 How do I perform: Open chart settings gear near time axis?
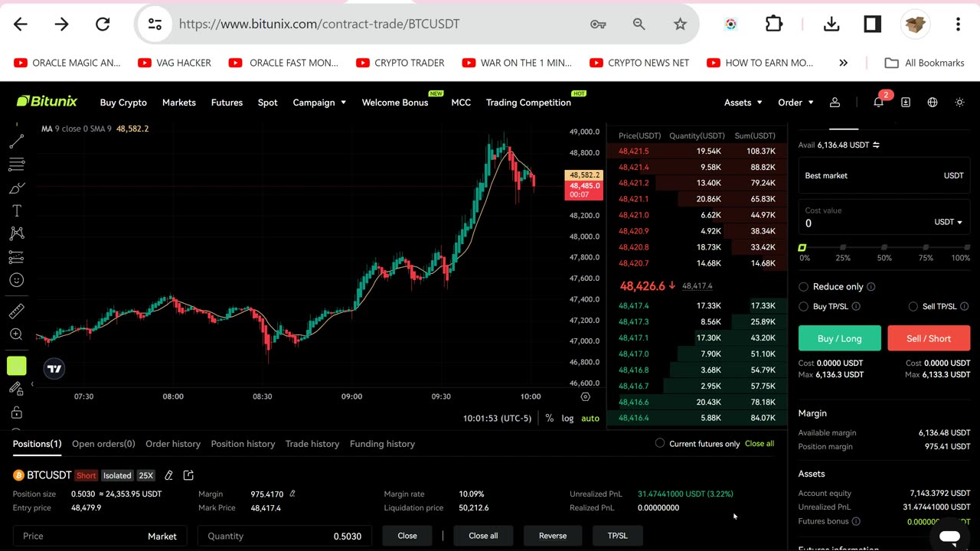coord(586,396)
